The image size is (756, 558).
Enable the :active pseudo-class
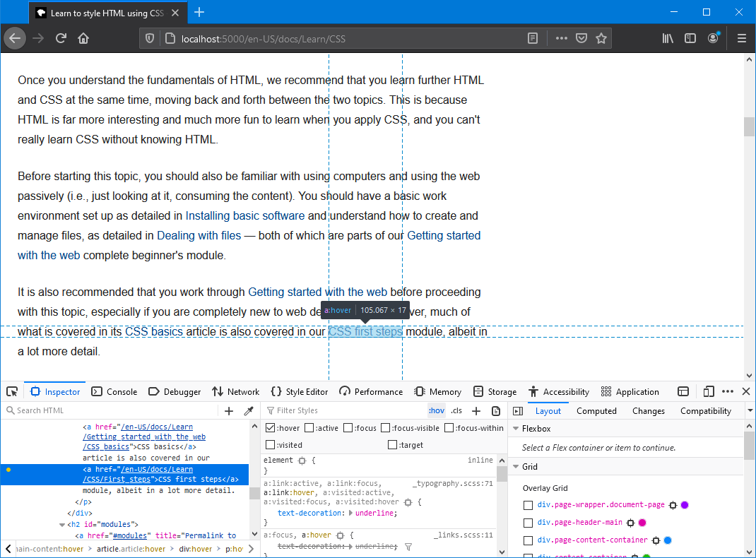click(x=309, y=428)
